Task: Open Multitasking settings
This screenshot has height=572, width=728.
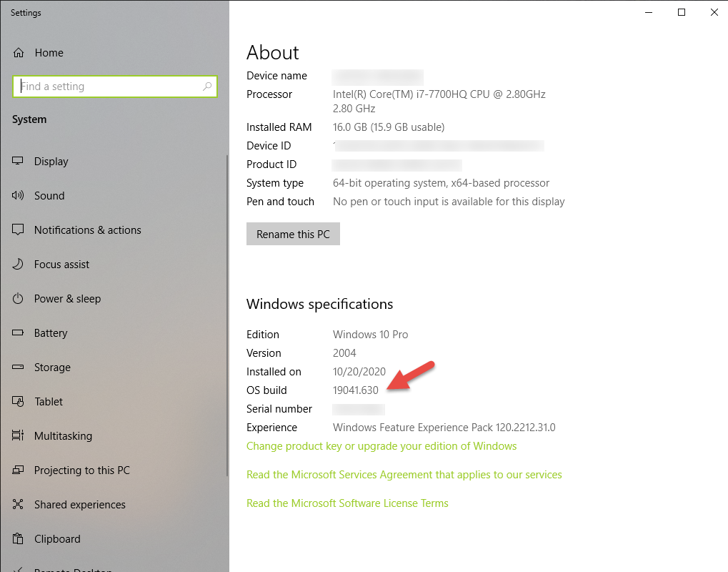Action: pos(63,436)
